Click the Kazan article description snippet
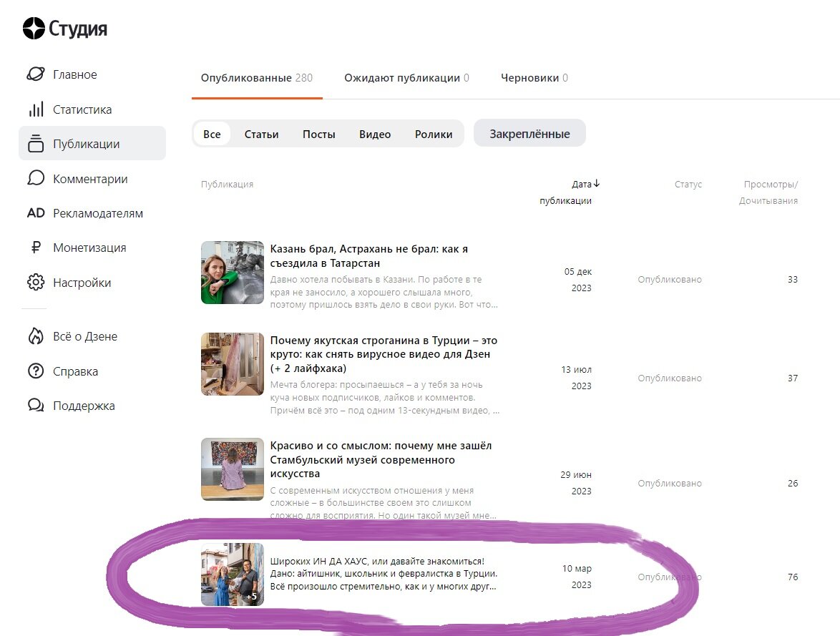840x636 pixels. 384,292
